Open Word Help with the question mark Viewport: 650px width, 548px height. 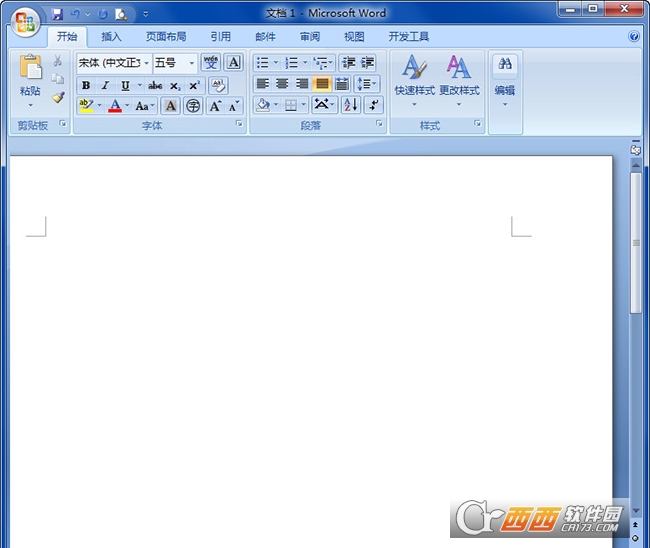click(634, 36)
